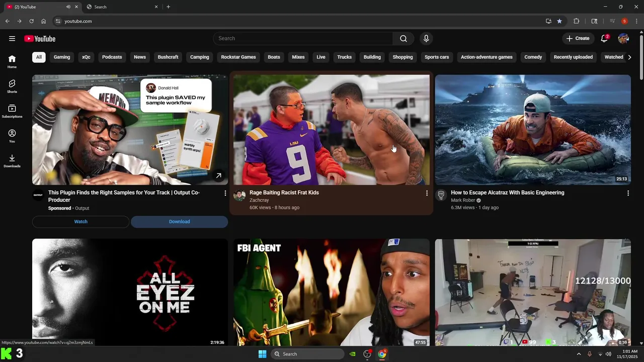Image resolution: width=644 pixels, height=362 pixels.
Task: Select the Live filter chip
Action: 321,57
